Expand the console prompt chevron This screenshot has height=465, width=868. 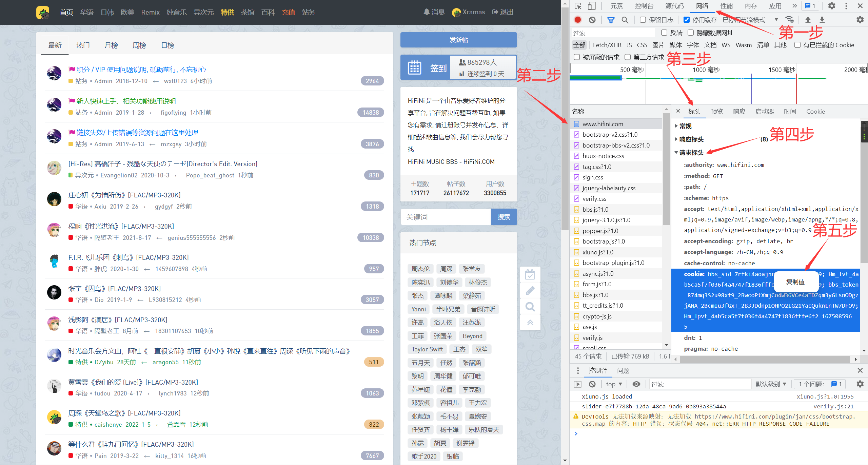point(576,433)
